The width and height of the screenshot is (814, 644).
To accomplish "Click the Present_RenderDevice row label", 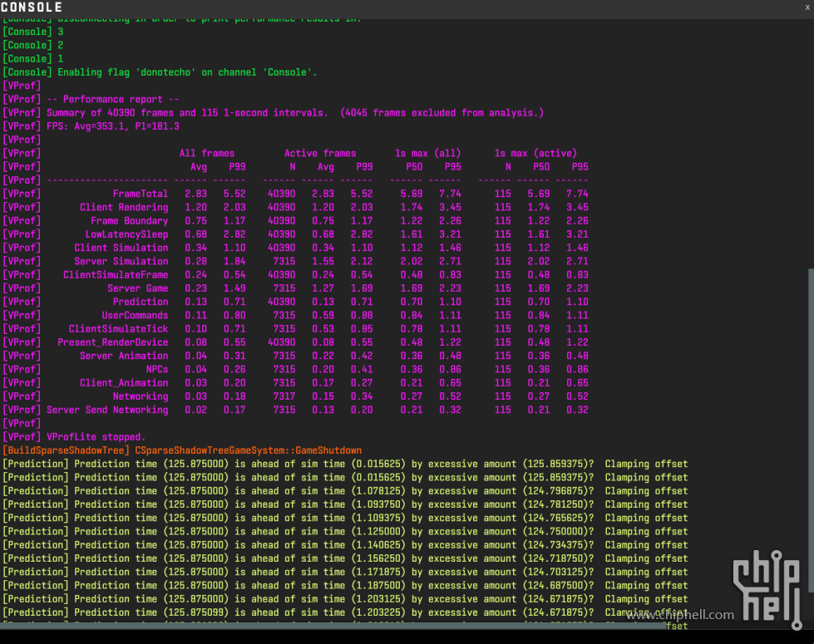I will pos(112,342).
